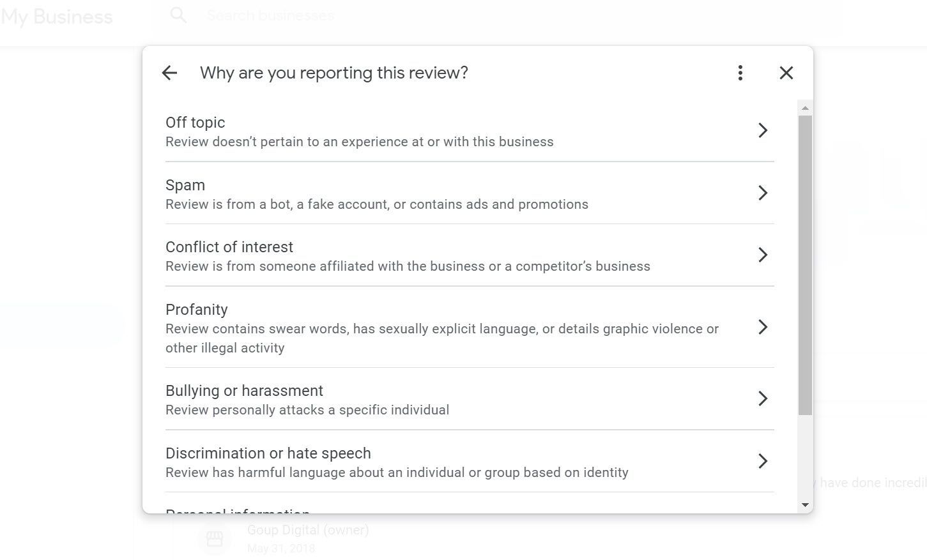Click the search magnifier icon
The height and width of the screenshot is (560, 927).
(178, 15)
